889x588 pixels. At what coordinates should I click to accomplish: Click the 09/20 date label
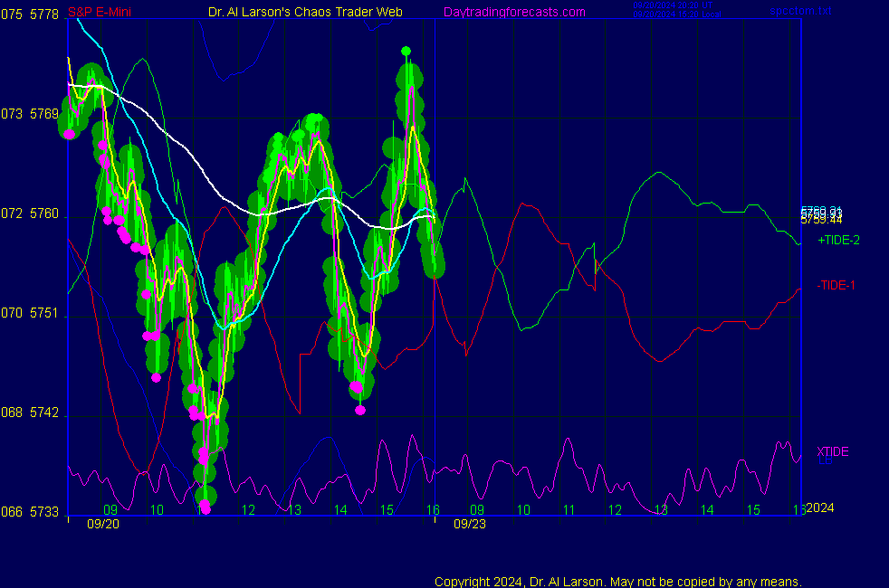pos(100,523)
